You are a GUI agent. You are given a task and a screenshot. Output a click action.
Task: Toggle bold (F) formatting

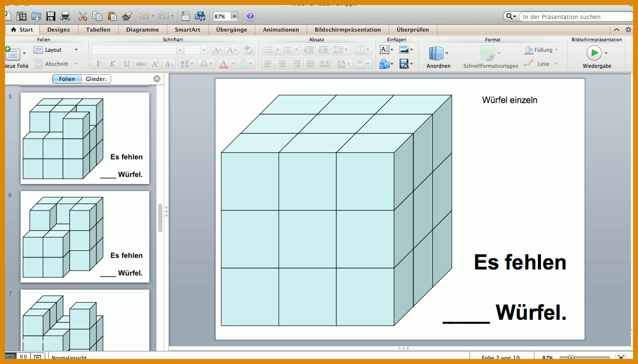99,64
